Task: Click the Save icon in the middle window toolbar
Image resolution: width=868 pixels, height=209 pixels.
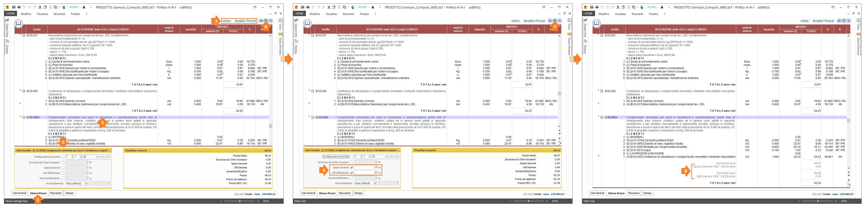Action: (303, 7)
